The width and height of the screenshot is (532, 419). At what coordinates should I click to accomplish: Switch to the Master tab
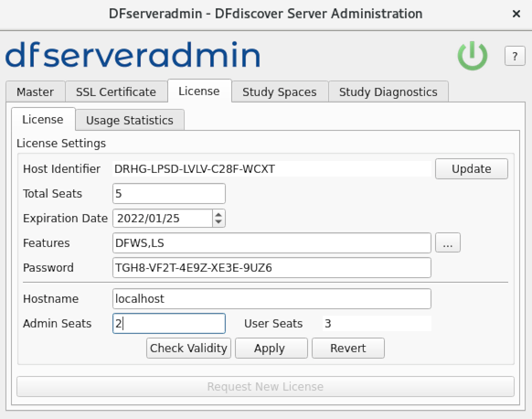[x=36, y=91]
